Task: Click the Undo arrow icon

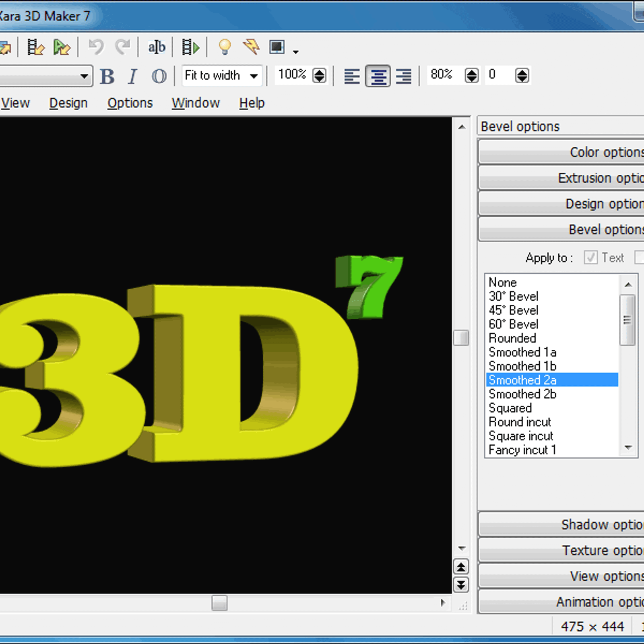Action: 96,47
